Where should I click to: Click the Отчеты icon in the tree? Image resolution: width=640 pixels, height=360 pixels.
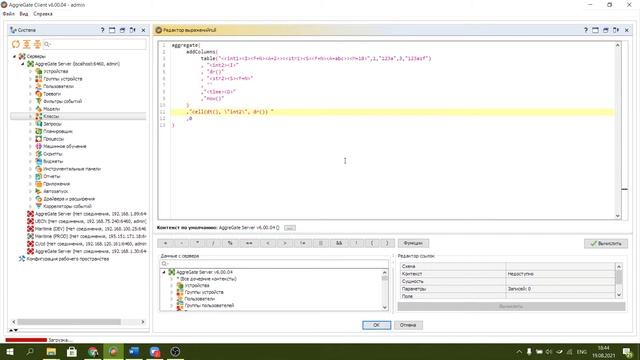click(x=39, y=176)
